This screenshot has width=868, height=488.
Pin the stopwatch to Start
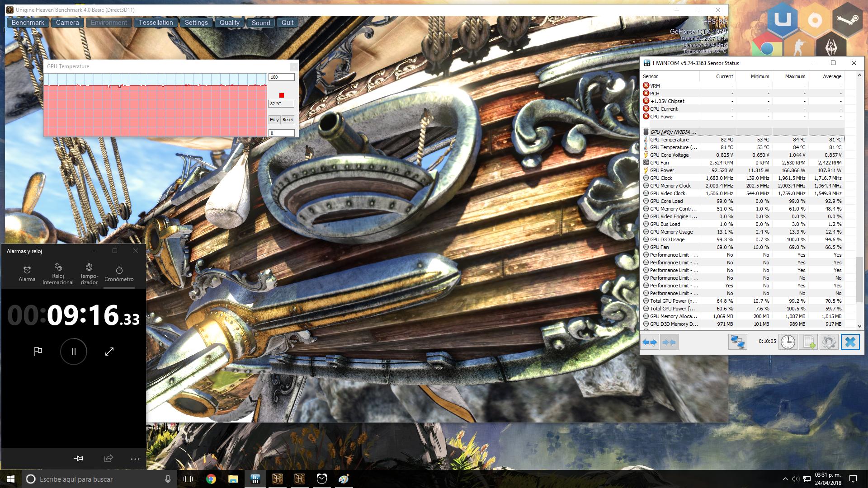pyautogui.click(x=78, y=459)
